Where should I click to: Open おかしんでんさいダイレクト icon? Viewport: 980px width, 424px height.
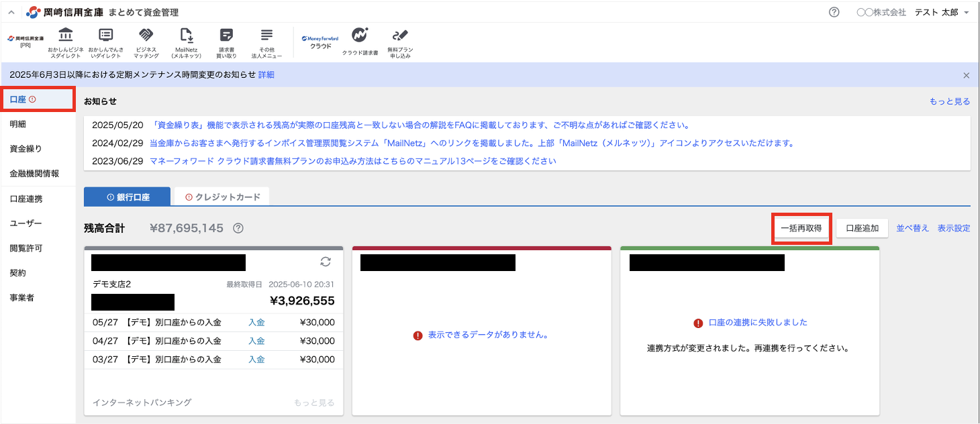(105, 43)
